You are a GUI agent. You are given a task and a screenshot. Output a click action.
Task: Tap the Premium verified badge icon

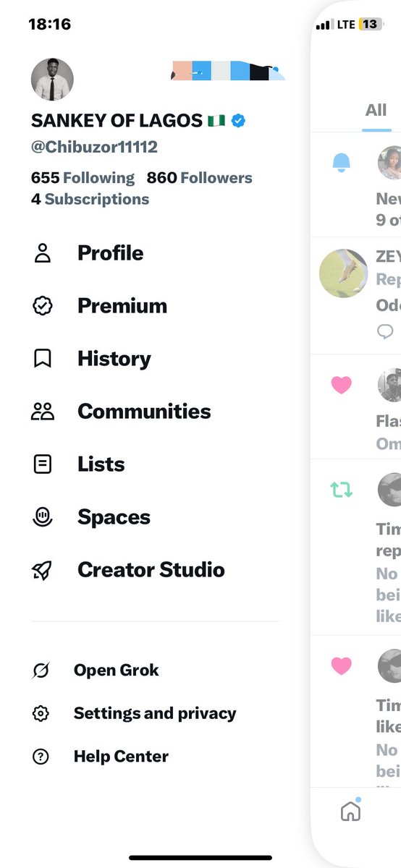[x=43, y=306]
